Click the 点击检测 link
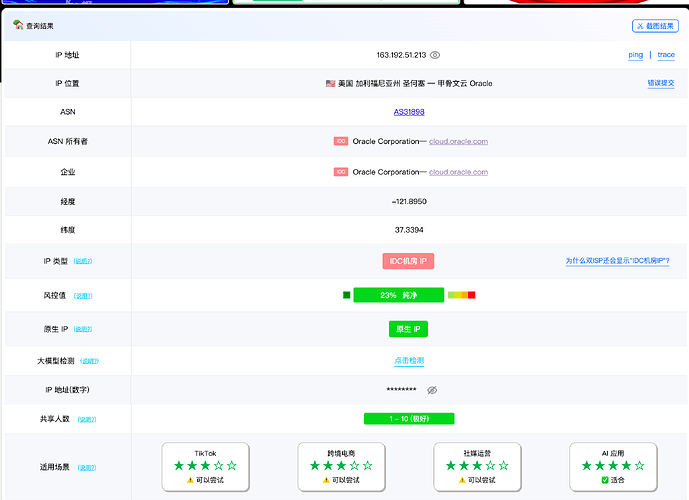 [x=409, y=361]
